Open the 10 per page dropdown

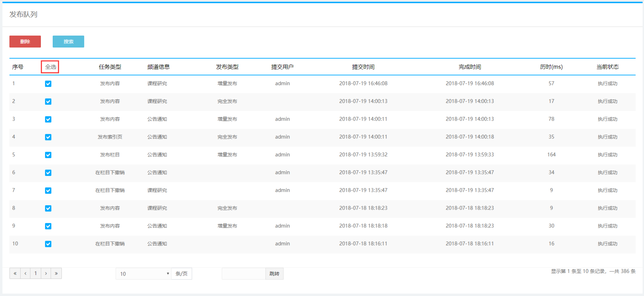(144, 274)
